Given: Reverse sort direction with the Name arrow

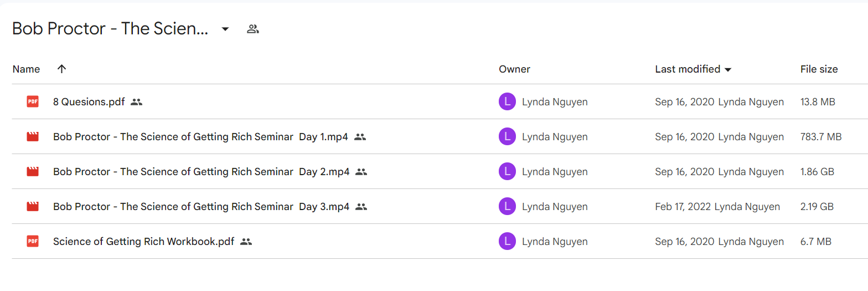Looking at the screenshot, I should coord(62,69).
